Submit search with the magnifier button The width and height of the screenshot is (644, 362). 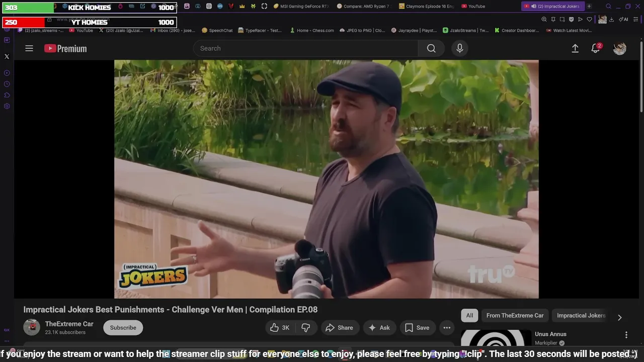pyautogui.click(x=431, y=48)
